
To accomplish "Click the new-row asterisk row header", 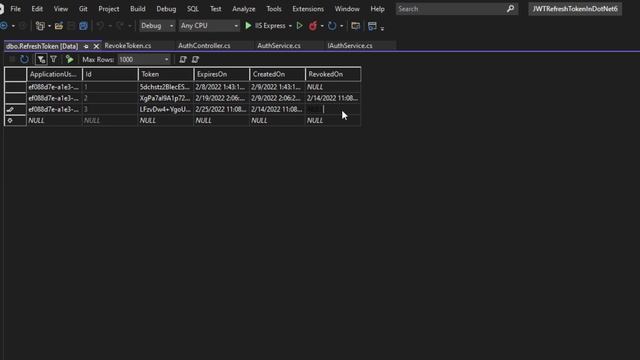I will tap(15, 120).
